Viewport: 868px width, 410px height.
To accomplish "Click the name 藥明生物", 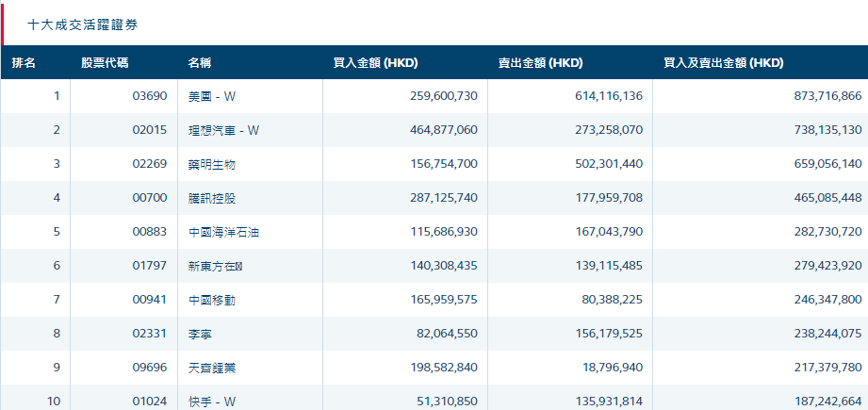I will (212, 164).
